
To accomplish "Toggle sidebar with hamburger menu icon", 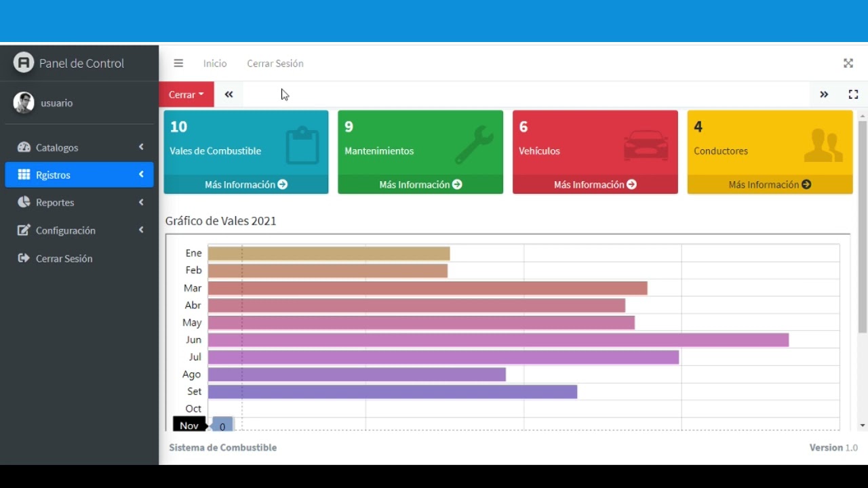I will click(x=178, y=63).
